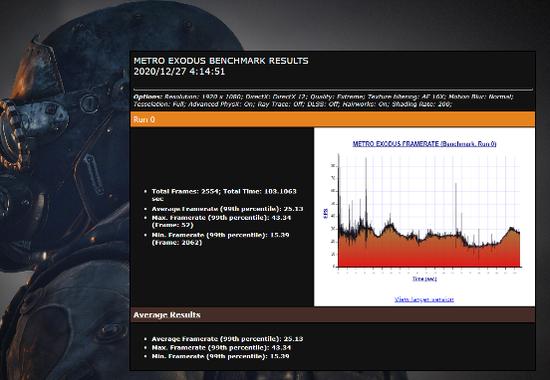This screenshot has width=550, height=380.
Task: Click the vertical FPS axis label
Action: (326, 214)
